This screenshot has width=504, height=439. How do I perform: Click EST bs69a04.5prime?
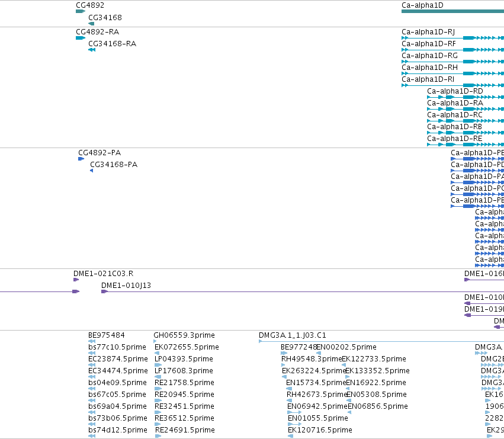tap(117, 407)
